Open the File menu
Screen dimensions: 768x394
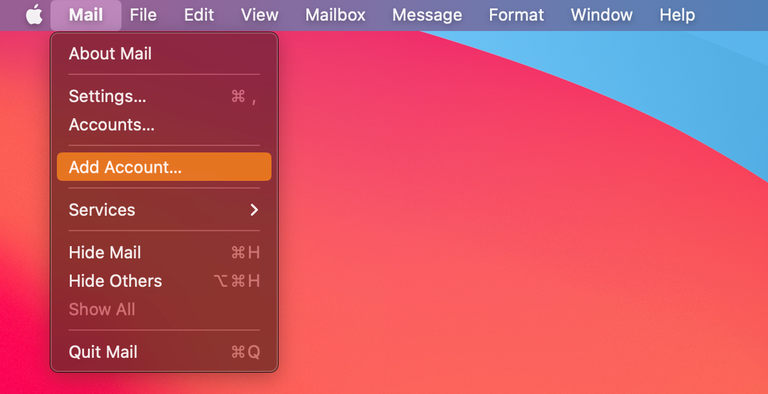[143, 15]
